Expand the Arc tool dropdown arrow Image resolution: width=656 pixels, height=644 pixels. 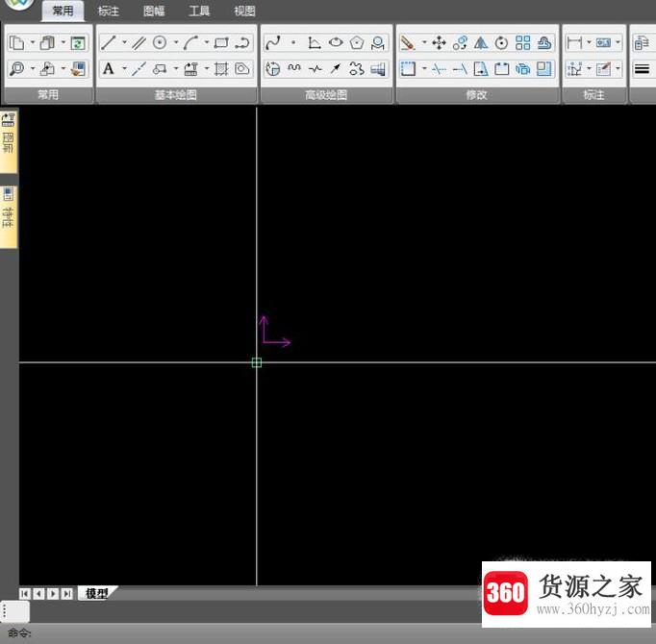tap(206, 42)
